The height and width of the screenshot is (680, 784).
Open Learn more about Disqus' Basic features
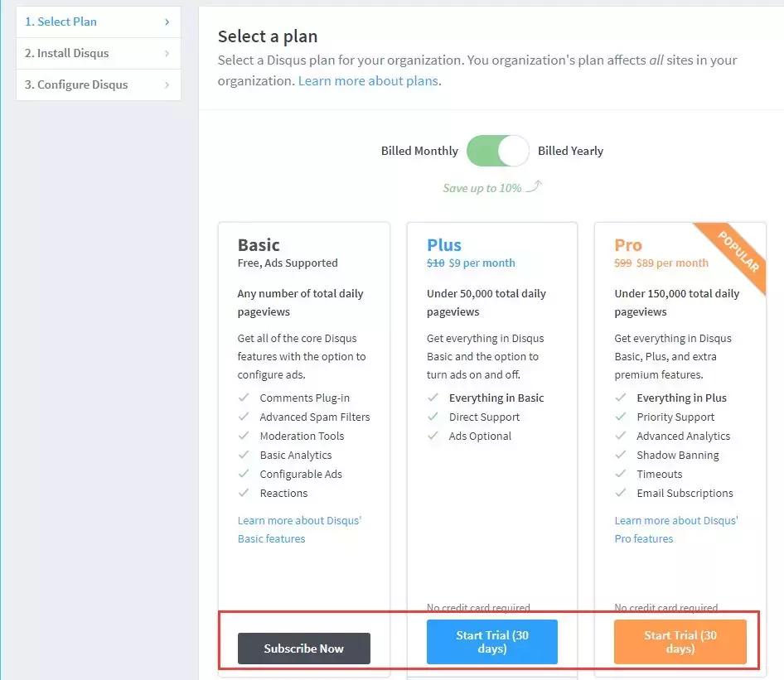point(299,529)
